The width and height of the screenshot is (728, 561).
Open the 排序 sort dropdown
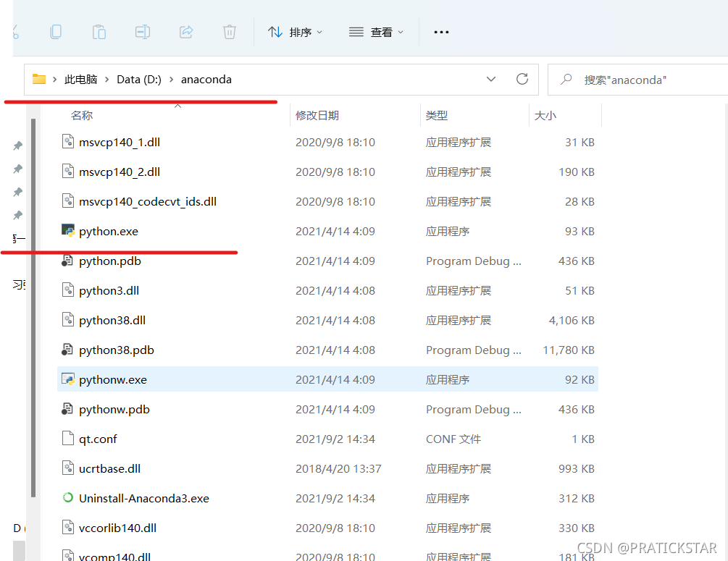295,32
